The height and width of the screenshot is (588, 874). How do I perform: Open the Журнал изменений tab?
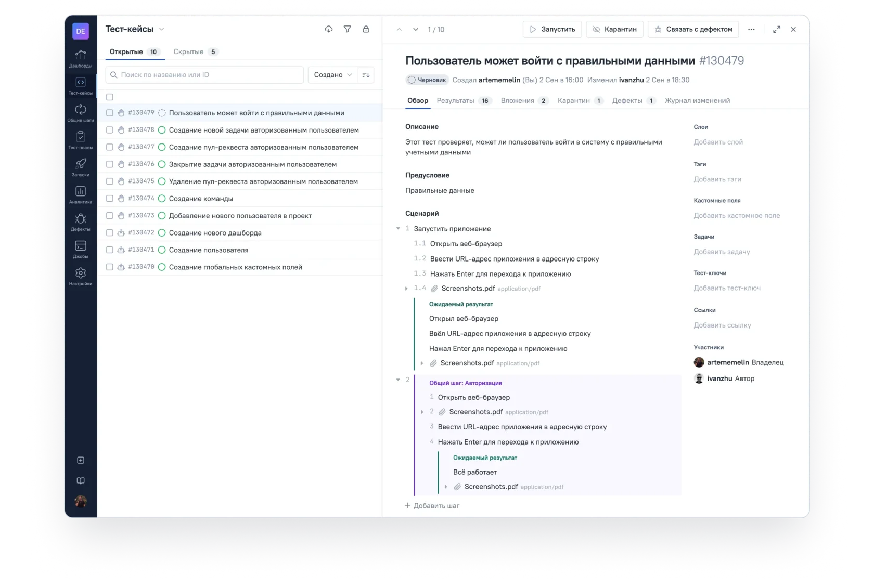pyautogui.click(x=697, y=101)
